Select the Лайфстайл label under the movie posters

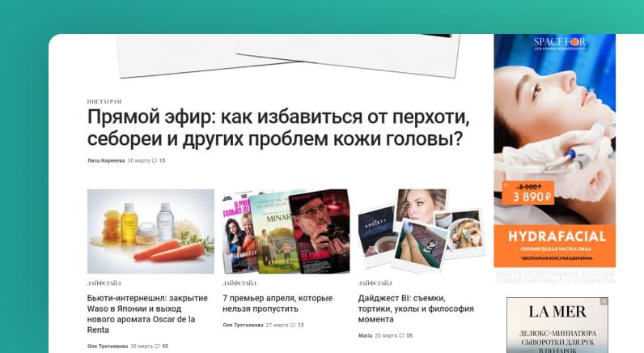pos(239,283)
